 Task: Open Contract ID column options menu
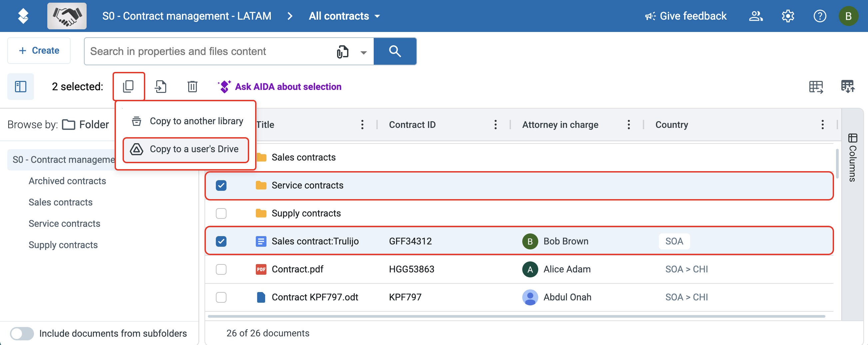[495, 125]
